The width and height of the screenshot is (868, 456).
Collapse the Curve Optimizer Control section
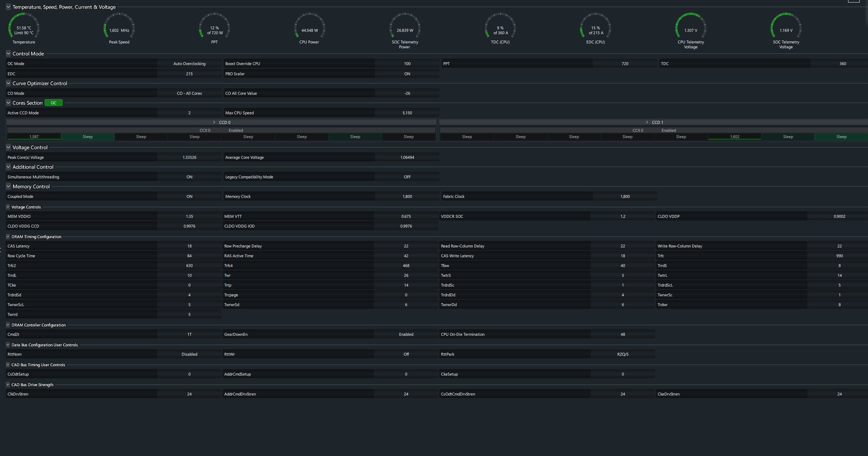[x=8, y=83]
